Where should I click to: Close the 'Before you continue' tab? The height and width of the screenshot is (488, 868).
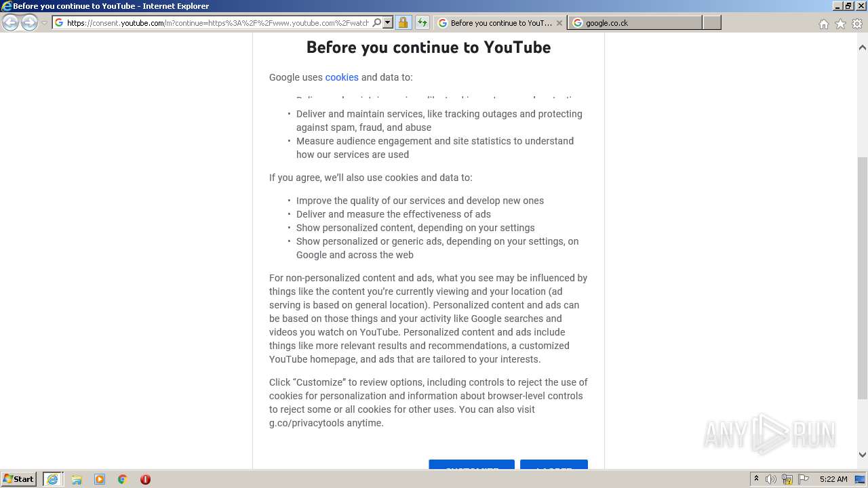click(559, 23)
